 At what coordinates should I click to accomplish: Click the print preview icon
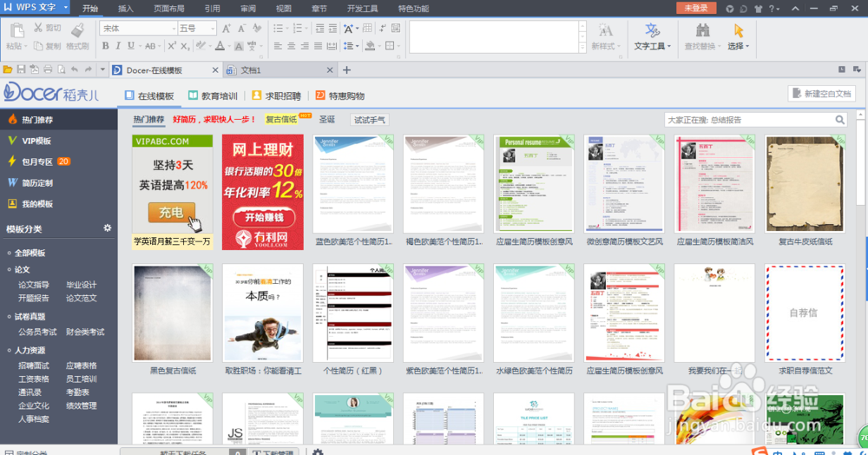(x=61, y=69)
